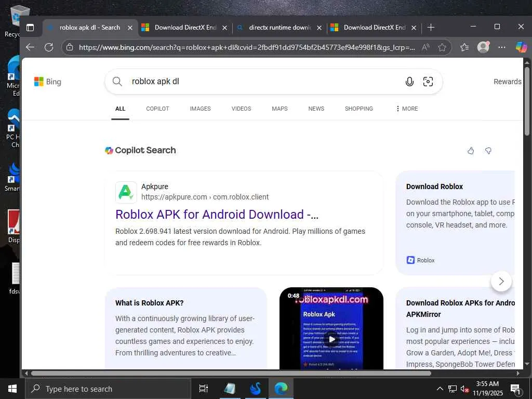Open the muted volume tray icon
Viewport: 532px width, 399px height.
coord(464,389)
